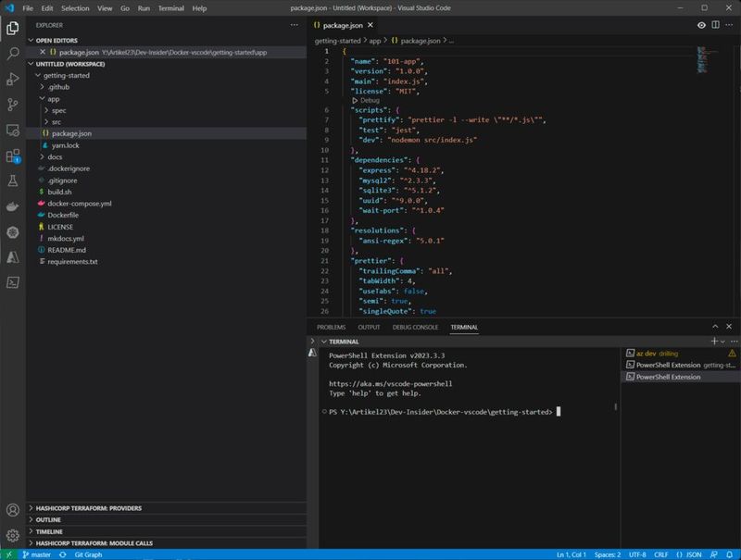The height and width of the screenshot is (560, 741).
Task: Collapse the Untitled (Workspace) section
Action: pos(31,64)
